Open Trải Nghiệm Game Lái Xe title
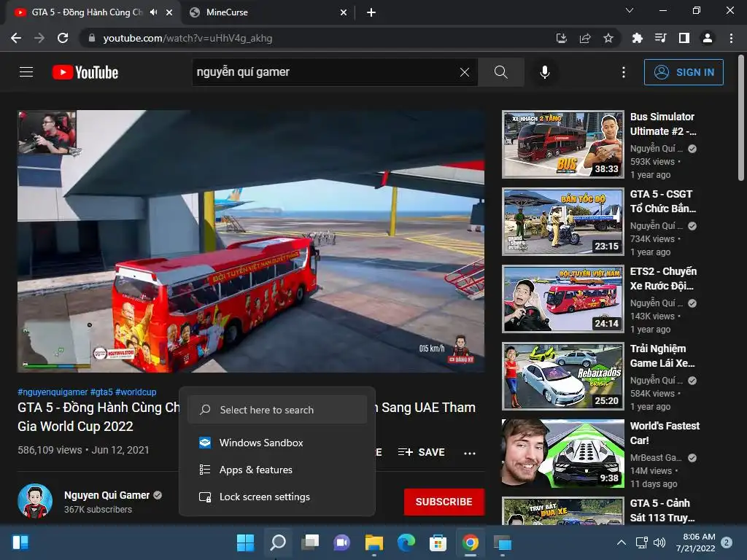Screen dimensions: 747x560 (662, 356)
